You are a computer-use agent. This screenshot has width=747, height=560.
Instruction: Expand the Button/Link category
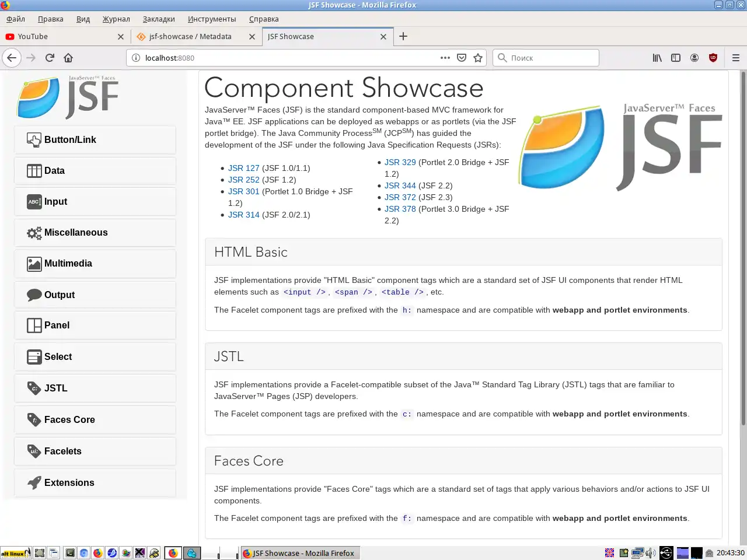click(95, 140)
